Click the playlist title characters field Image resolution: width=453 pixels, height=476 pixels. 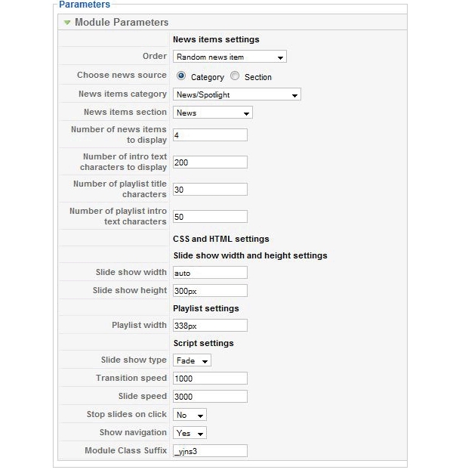(x=210, y=190)
